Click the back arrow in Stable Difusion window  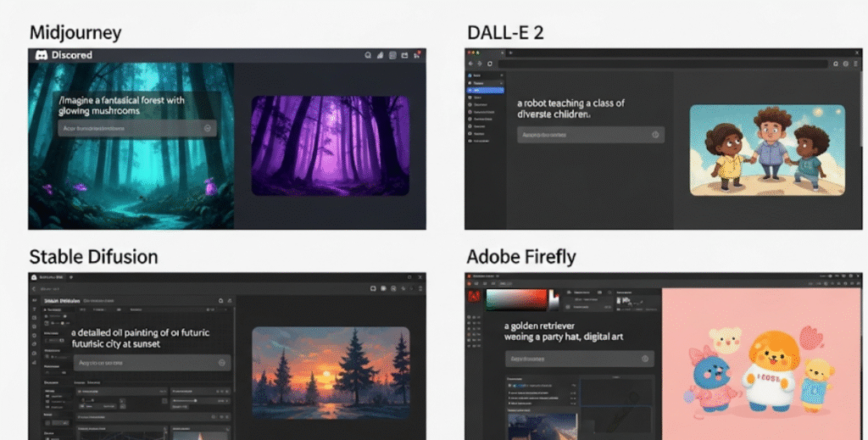click(x=34, y=288)
